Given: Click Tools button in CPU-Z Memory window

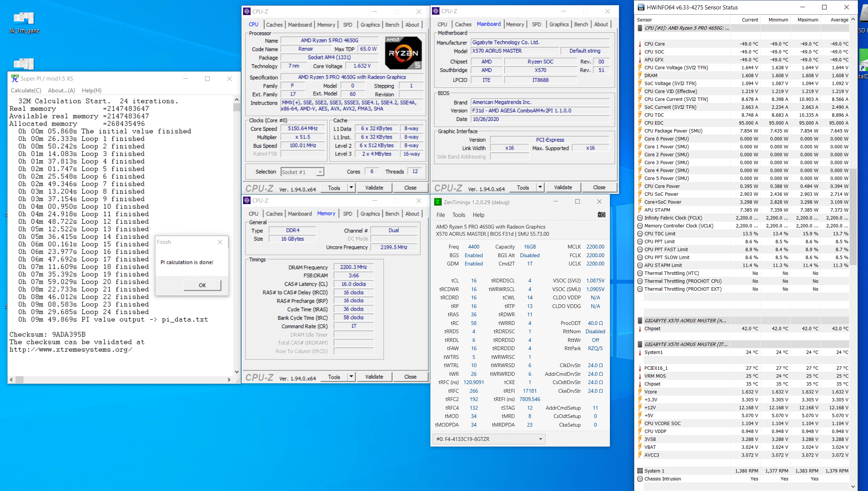Looking at the screenshot, I should tap(334, 377).
